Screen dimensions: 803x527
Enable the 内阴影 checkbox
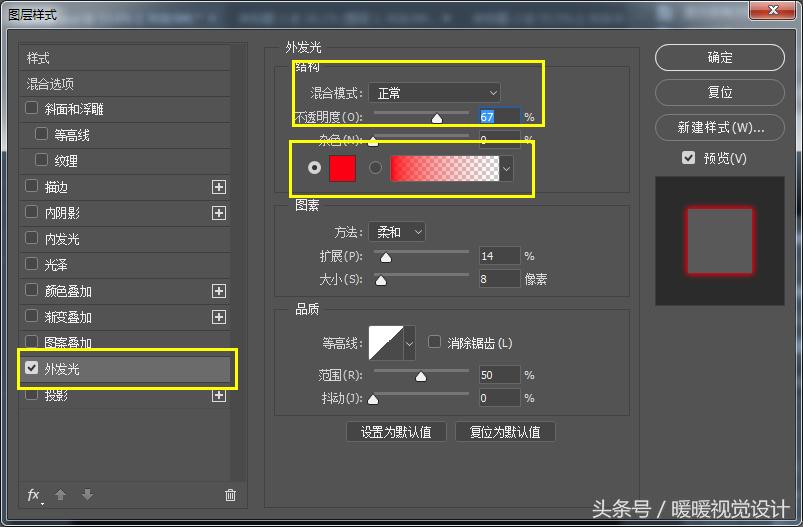(32, 212)
